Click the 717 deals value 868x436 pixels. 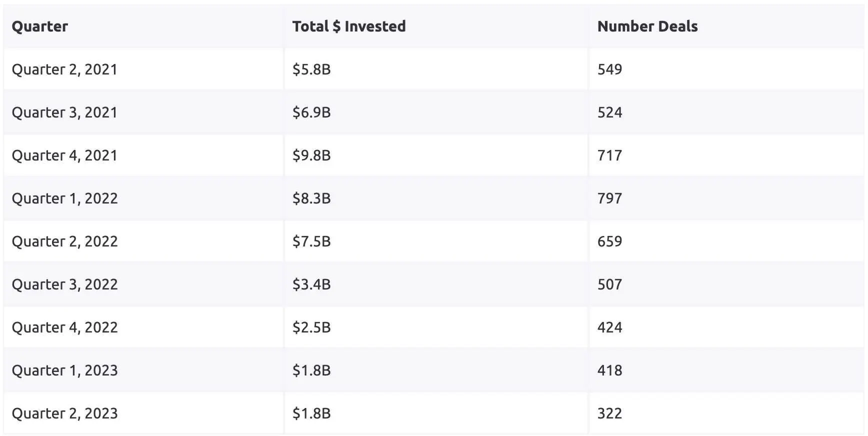click(609, 155)
